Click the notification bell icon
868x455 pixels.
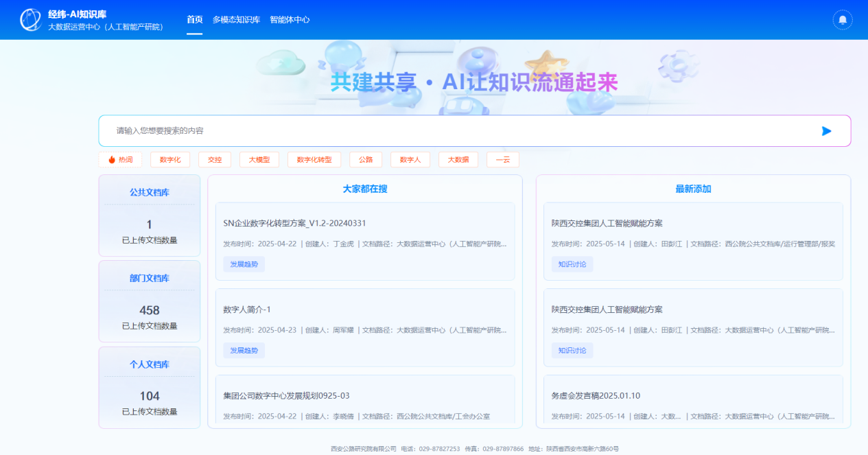point(842,20)
